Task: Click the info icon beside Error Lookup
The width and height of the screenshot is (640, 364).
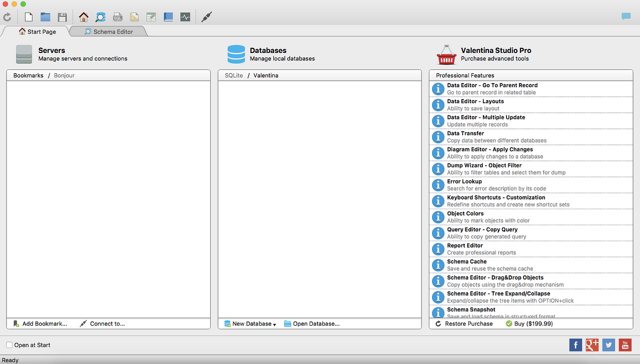Action: point(438,185)
